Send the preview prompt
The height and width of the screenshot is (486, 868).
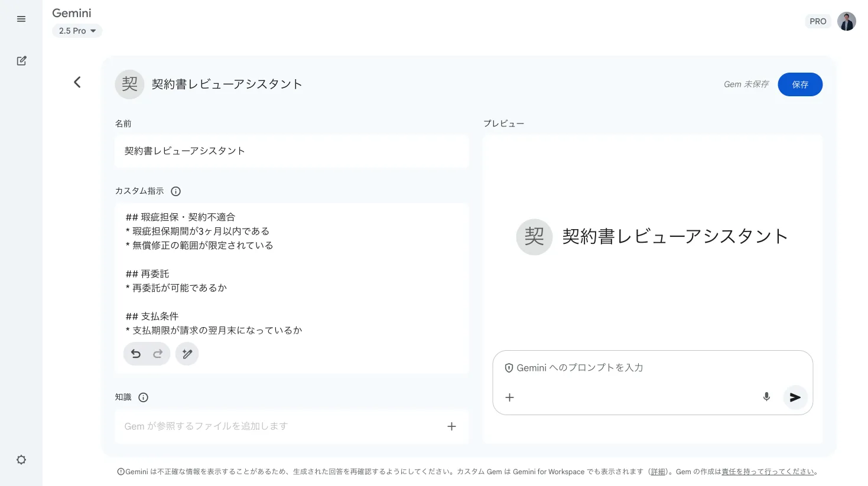[x=795, y=397]
